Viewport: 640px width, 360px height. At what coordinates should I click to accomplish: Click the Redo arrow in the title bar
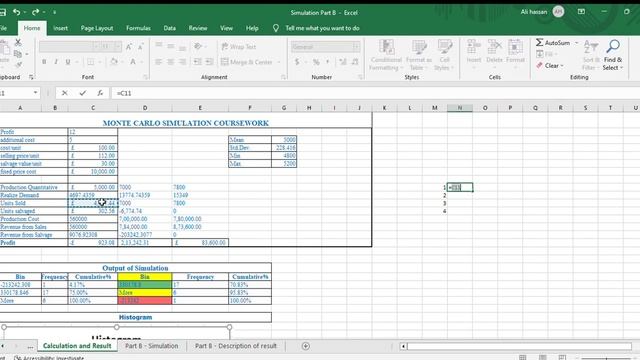point(35,12)
